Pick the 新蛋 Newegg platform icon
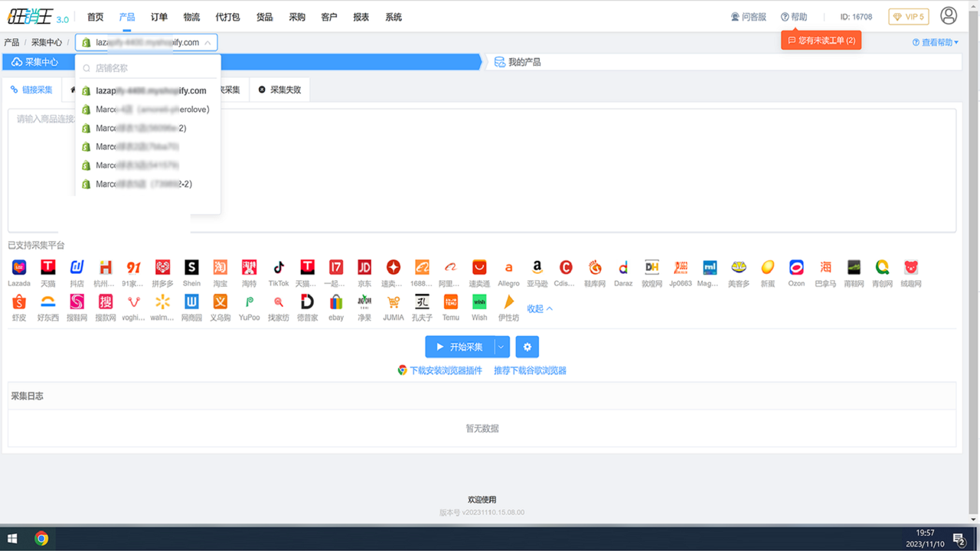 [768, 267]
